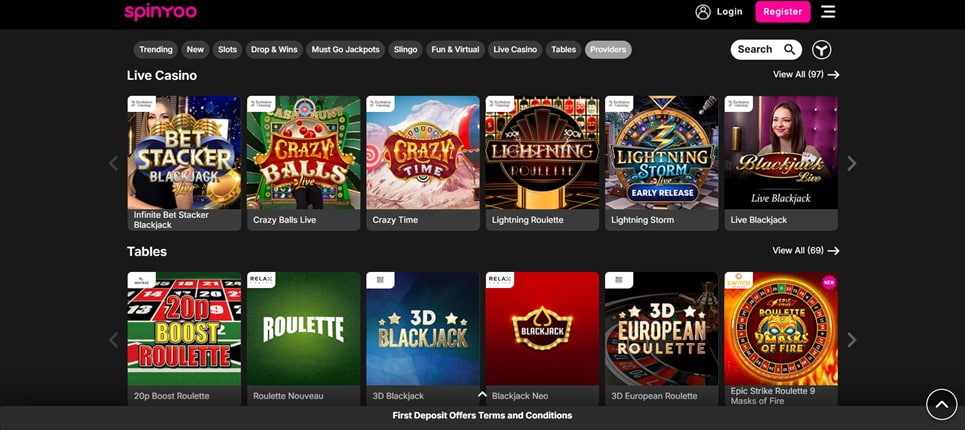This screenshot has height=430, width=965.
Task: Click Live Casino carousel right arrow
Action: [x=851, y=163]
